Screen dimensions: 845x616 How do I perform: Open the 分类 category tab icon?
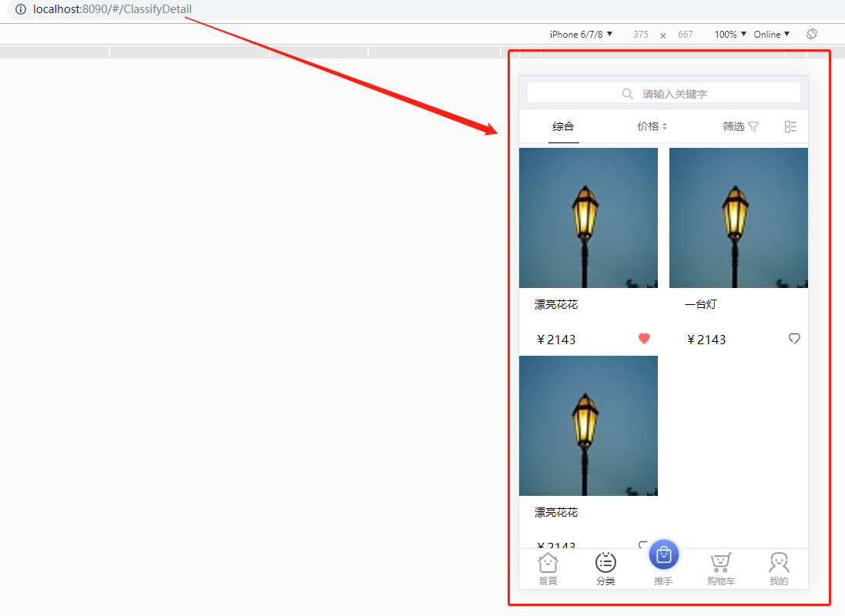[605, 563]
